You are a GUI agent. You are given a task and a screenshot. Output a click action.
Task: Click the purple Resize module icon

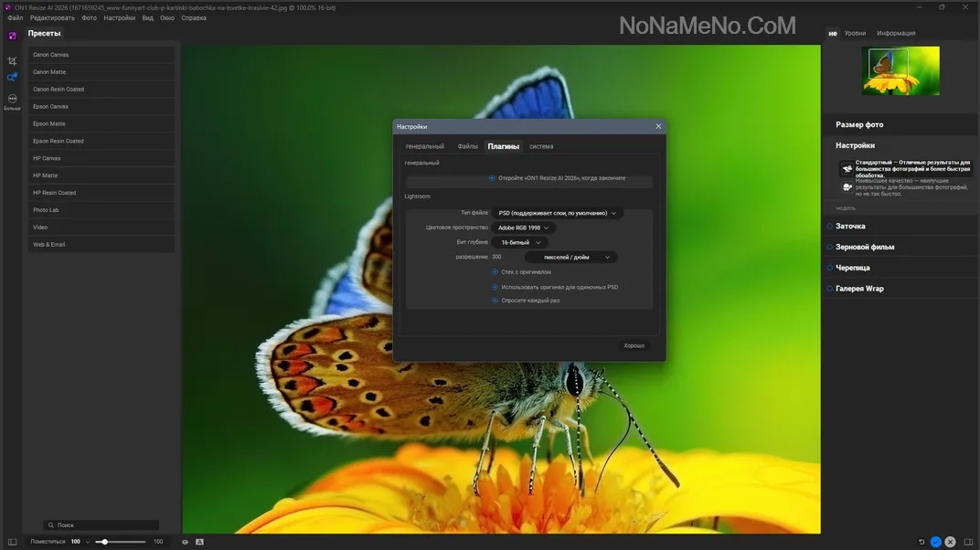[12, 36]
